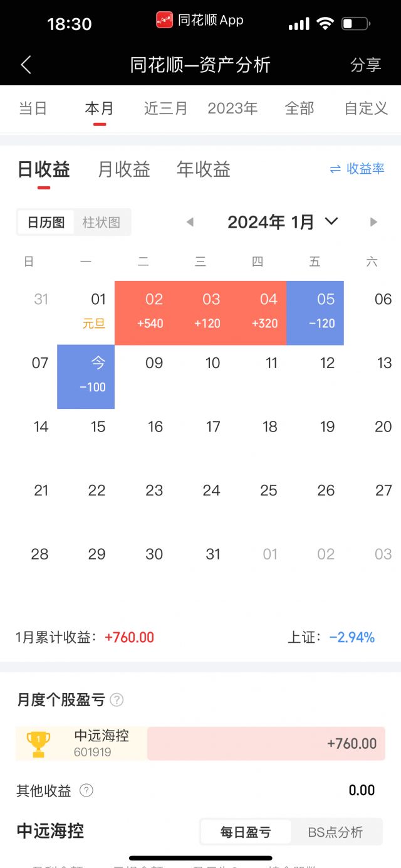Expand 自定义 time range options

click(x=365, y=108)
